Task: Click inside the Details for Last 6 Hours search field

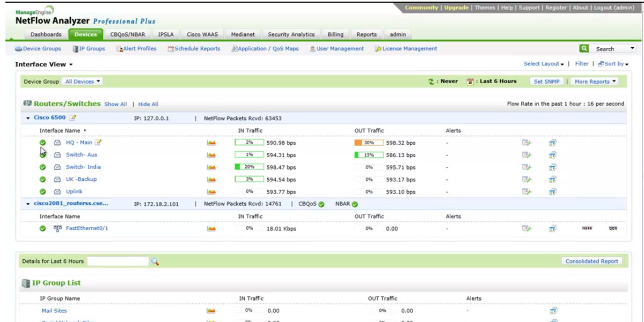Action: point(118,261)
